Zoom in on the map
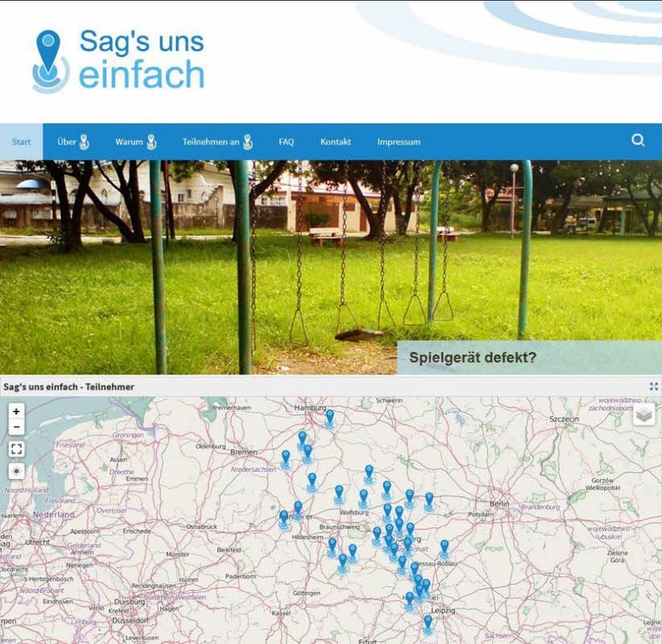Screen dimensions: 662x644 click(x=16, y=411)
